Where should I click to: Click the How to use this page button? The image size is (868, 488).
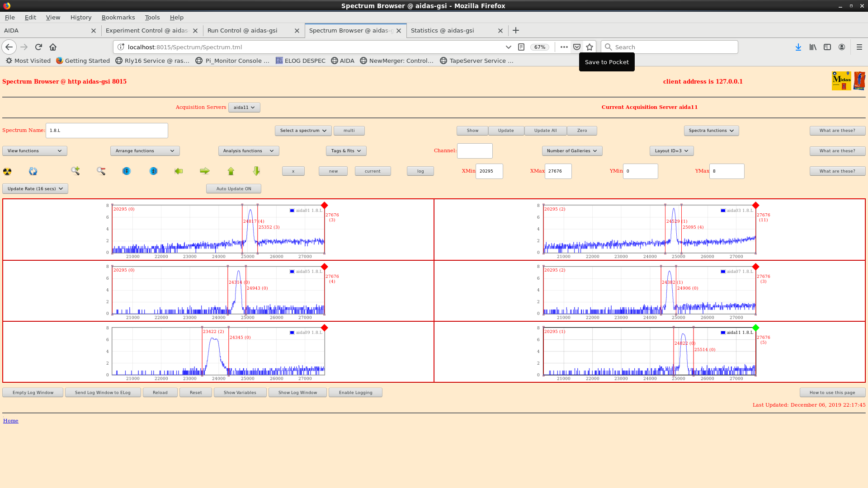(832, 393)
